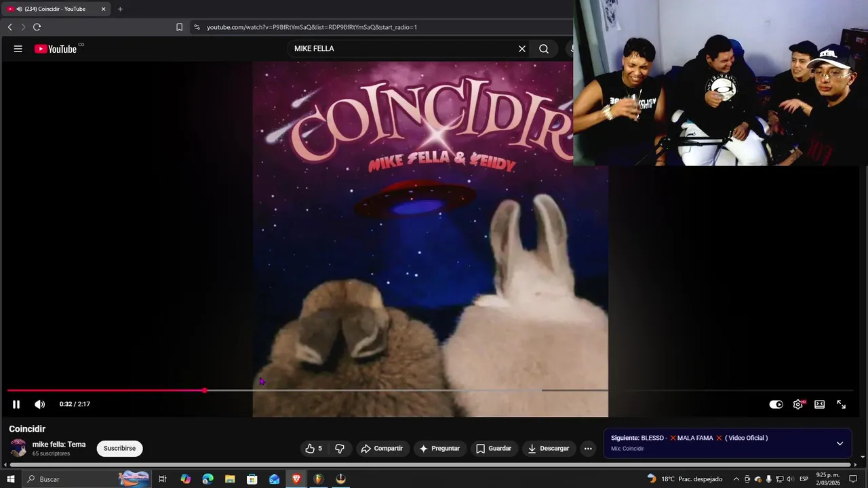Launch Copilot from the taskbar

185,479
